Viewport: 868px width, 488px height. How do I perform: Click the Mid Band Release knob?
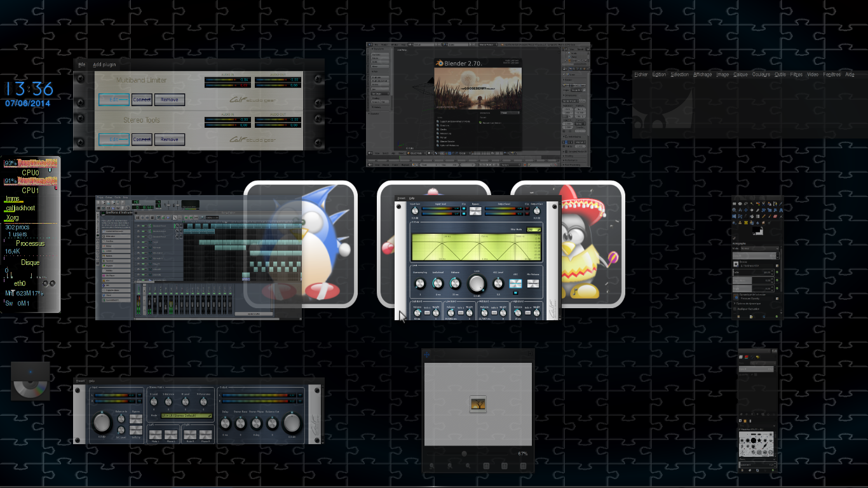pyautogui.click(x=484, y=313)
